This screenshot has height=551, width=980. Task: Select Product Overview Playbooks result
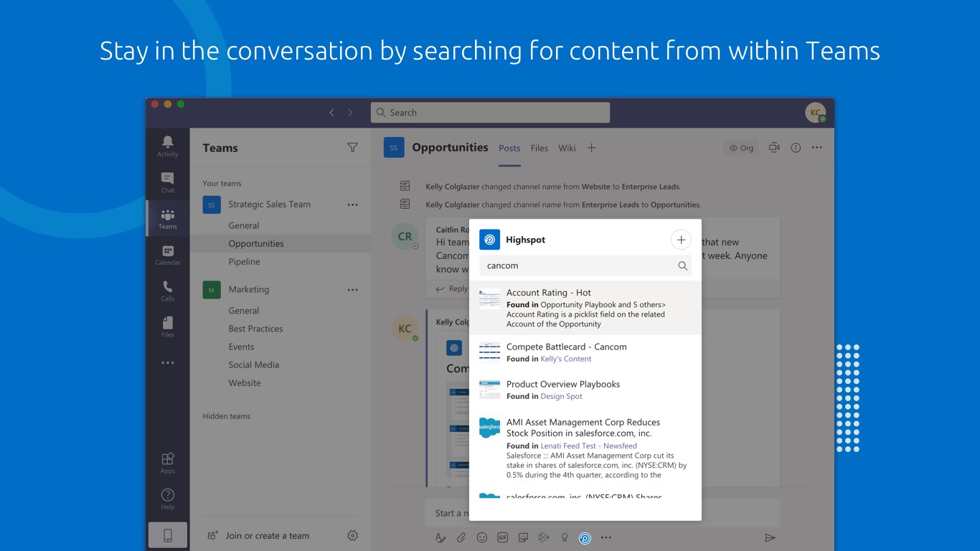[585, 390]
